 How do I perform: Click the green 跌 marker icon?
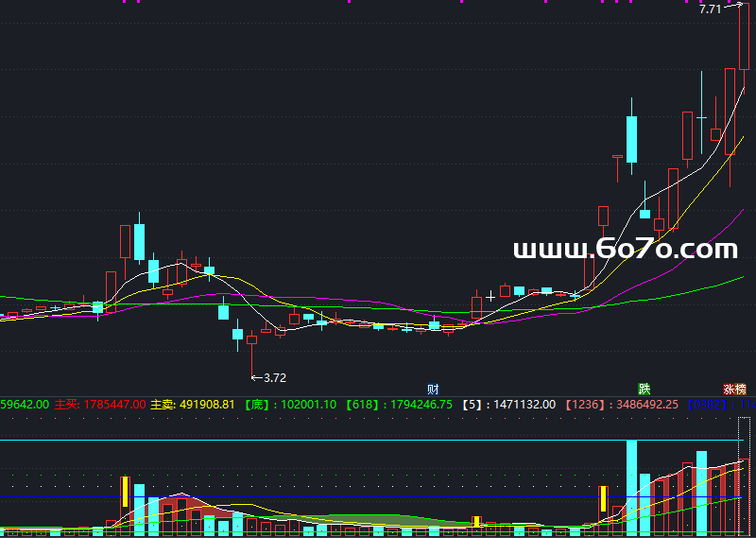coord(644,389)
